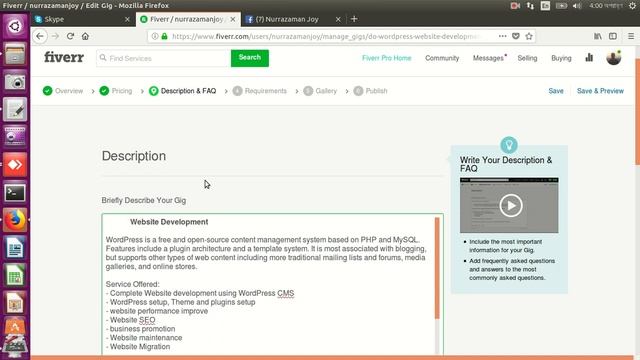The width and height of the screenshot is (640, 360).
Task: Click the description editor's orange scrollbar
Action: 437,268
